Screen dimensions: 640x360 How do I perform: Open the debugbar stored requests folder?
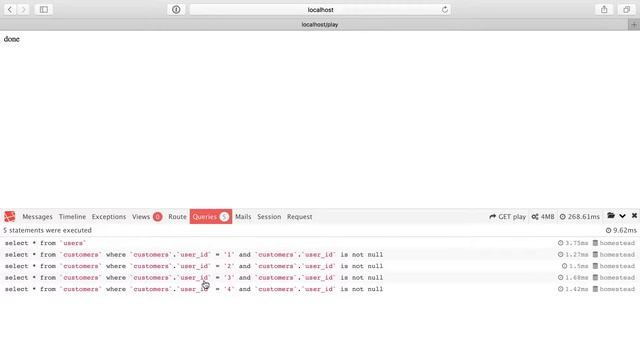click(611, 216)
